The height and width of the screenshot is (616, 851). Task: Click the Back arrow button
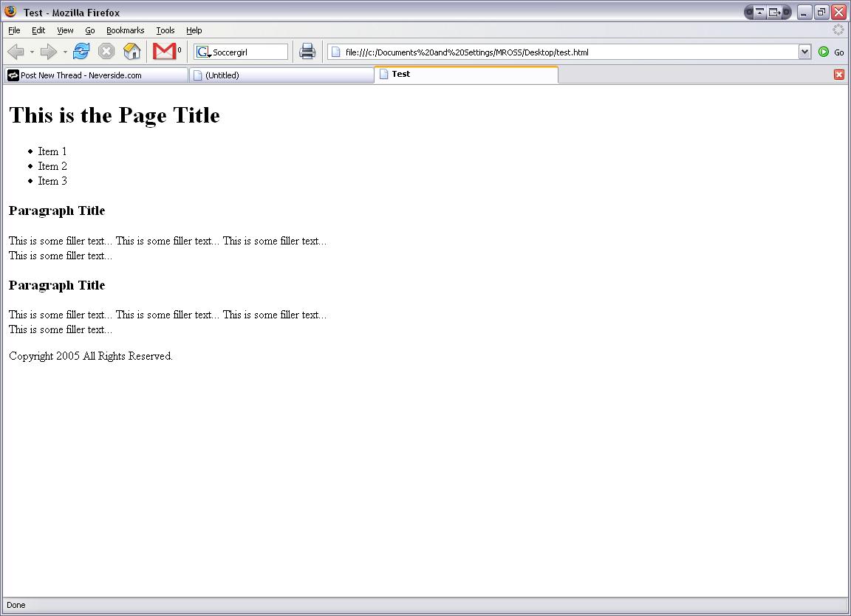[16, 52]
